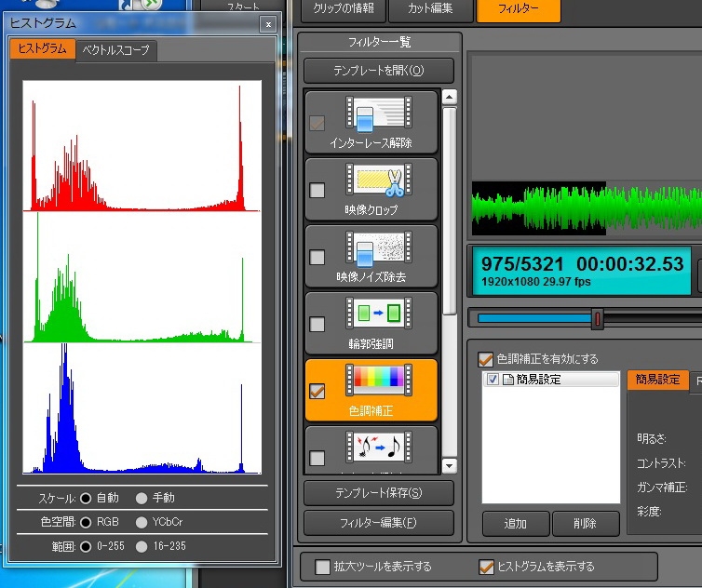The width and height of the screenshot is (702, 588).
Task: Select 簡易設定 item in the list
Action: click(x=537, y=380)
